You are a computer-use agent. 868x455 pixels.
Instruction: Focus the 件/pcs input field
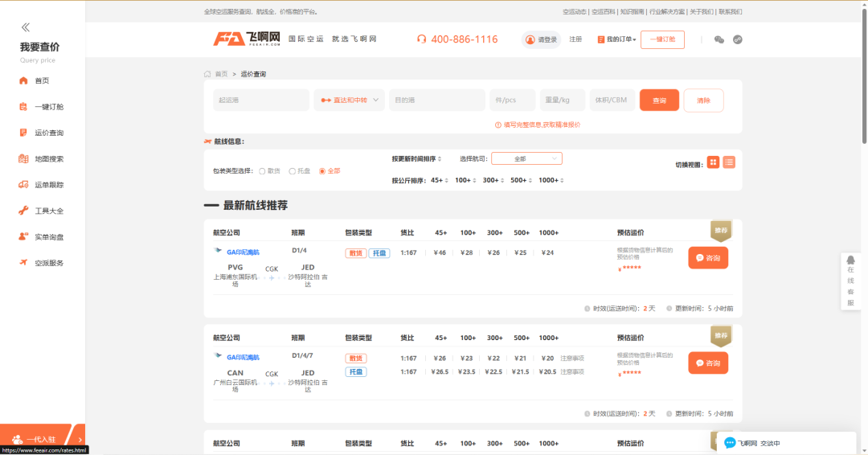pos(513,100)
